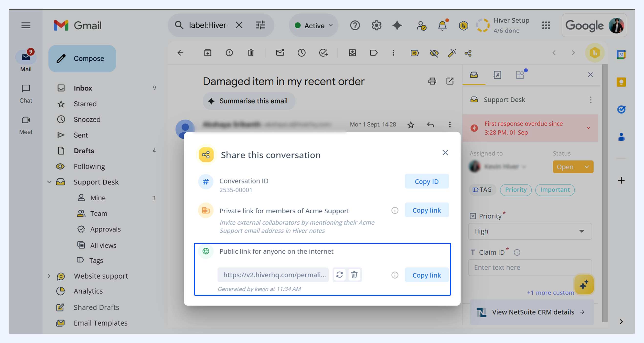
Task: Report this email as spam
Action: point(229,53)
